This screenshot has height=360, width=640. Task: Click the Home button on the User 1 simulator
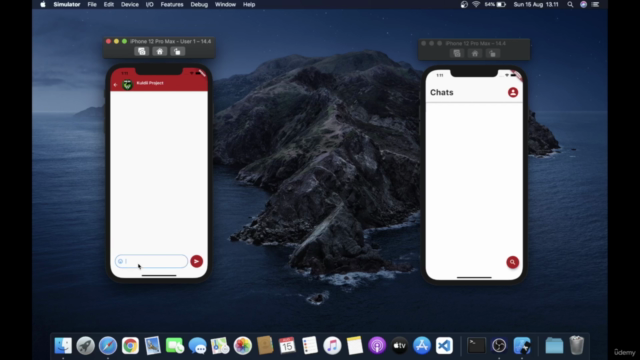click(x=160, y=51)
